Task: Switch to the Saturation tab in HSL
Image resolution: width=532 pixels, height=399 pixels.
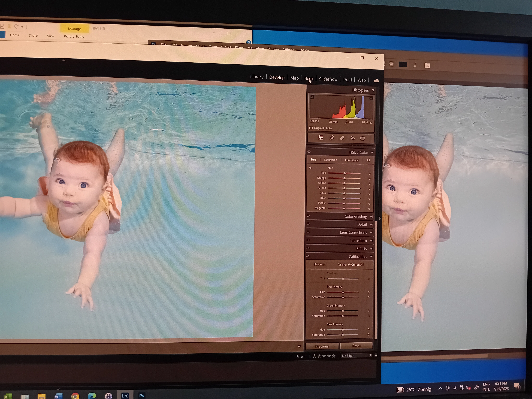Action: pyautogui.click(x=330, y=160)
